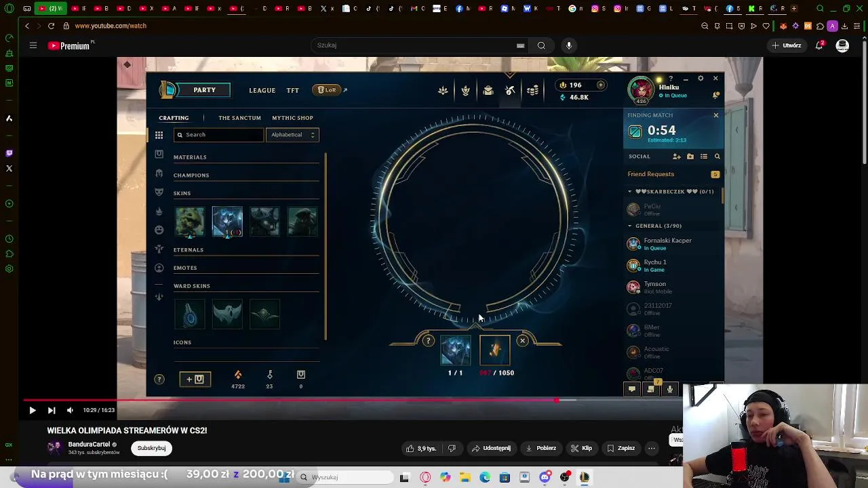
Task: Toggle the voice microphone icon
Action: point(669,389)
